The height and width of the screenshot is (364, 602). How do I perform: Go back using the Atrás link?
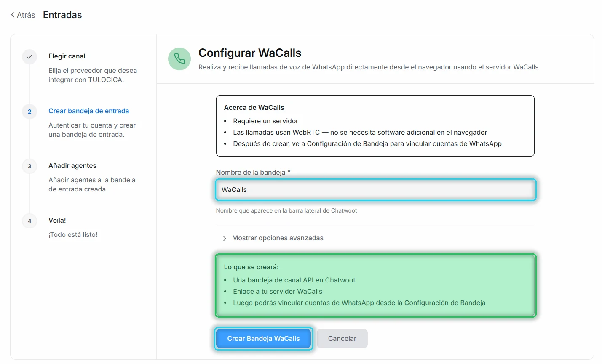pos(23,15)
